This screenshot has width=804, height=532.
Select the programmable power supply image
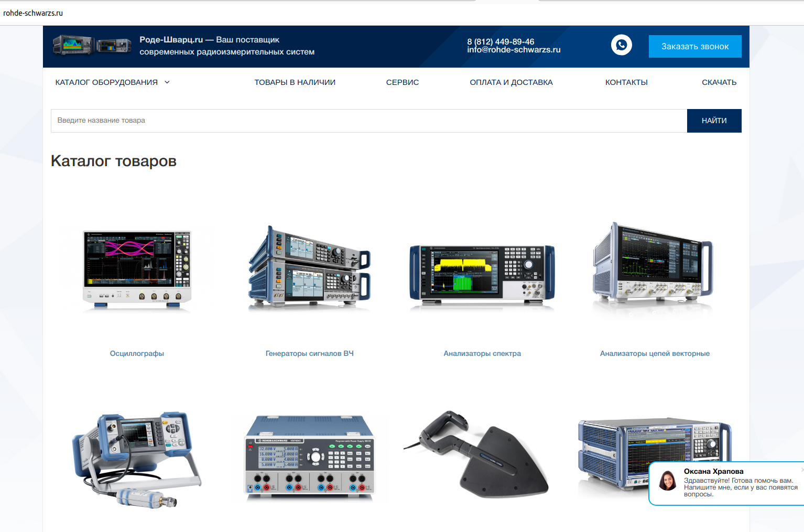tap(310, 457)
